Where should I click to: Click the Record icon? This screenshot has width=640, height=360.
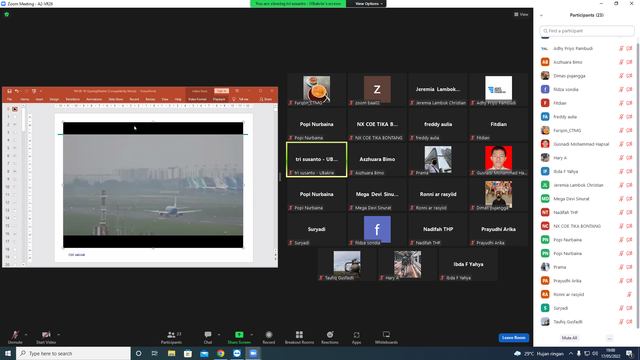(269, 335)
